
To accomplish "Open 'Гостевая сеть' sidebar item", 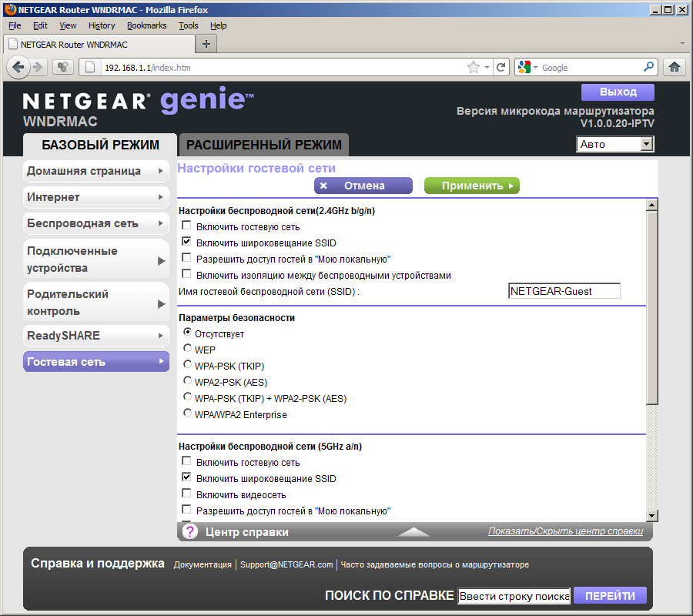I will 96,362.
